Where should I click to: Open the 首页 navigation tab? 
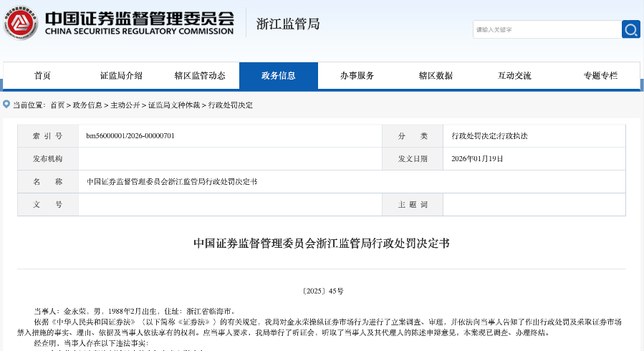coord(42,76)
